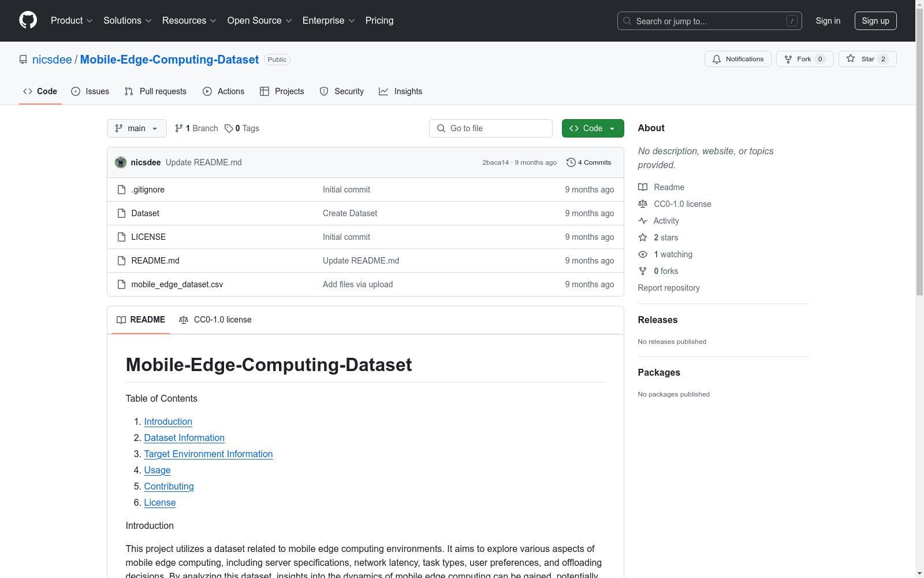The image size is (924, 578).
Task: Focus the Go to file input
Action: tap(491, 128)
